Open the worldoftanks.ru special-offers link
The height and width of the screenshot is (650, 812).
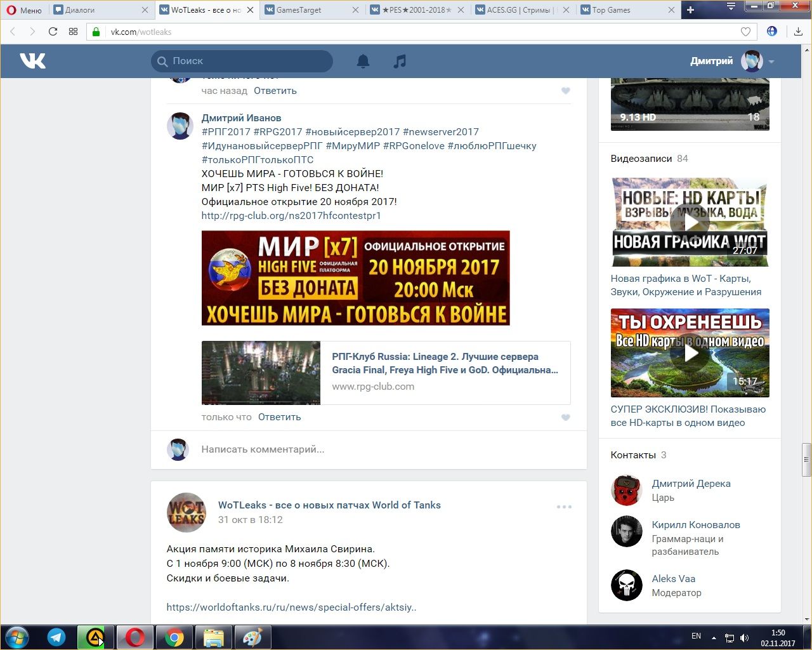point(291,607)
